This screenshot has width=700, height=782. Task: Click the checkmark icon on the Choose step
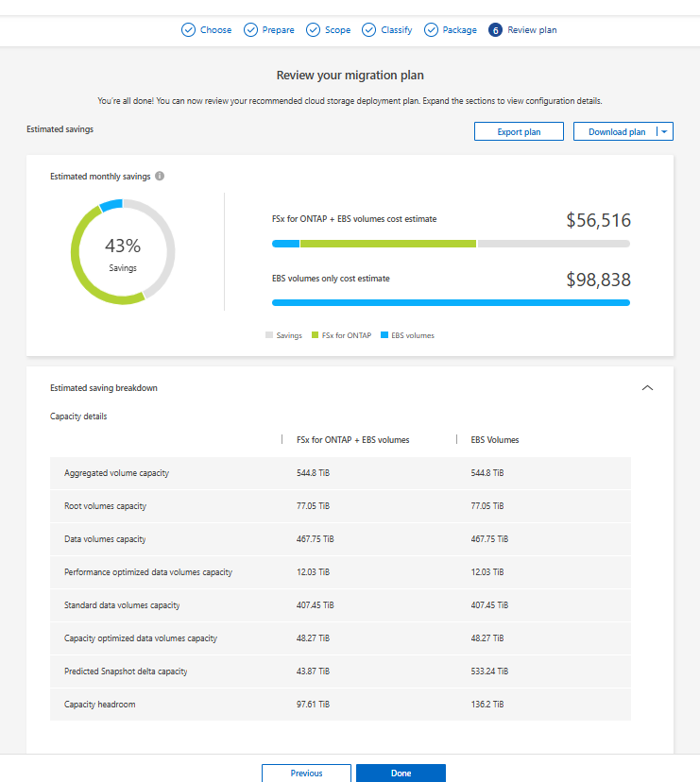(186, 29)
